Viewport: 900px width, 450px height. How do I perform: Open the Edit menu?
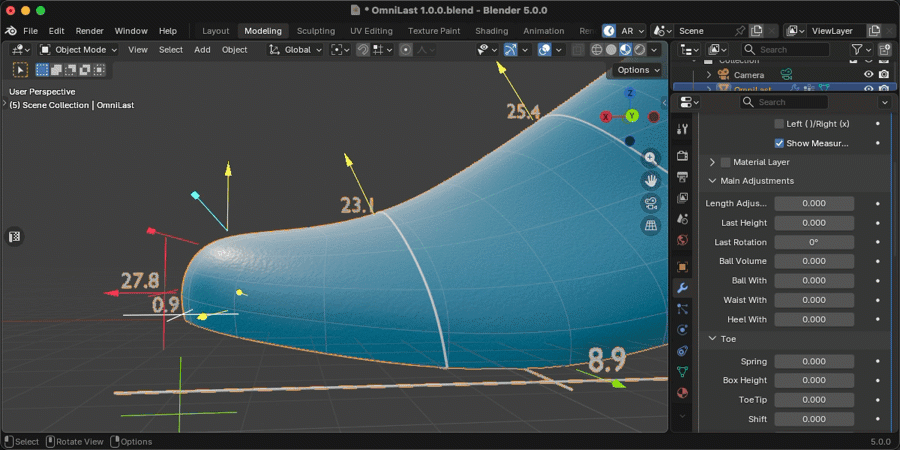coord(56,31)
